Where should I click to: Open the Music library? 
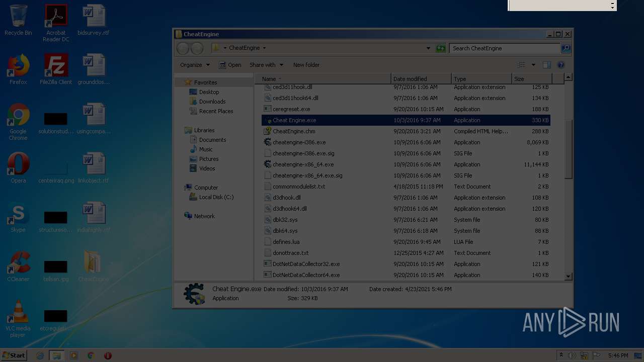(x=201, y=149)
